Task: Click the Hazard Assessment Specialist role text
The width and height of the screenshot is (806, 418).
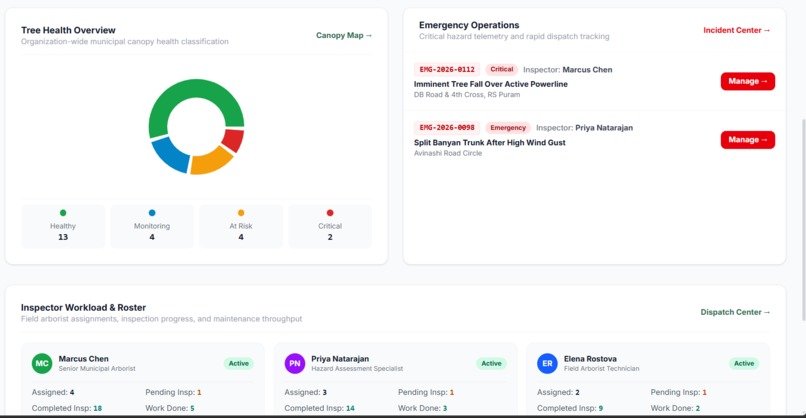Action: (x=357, y=369)
